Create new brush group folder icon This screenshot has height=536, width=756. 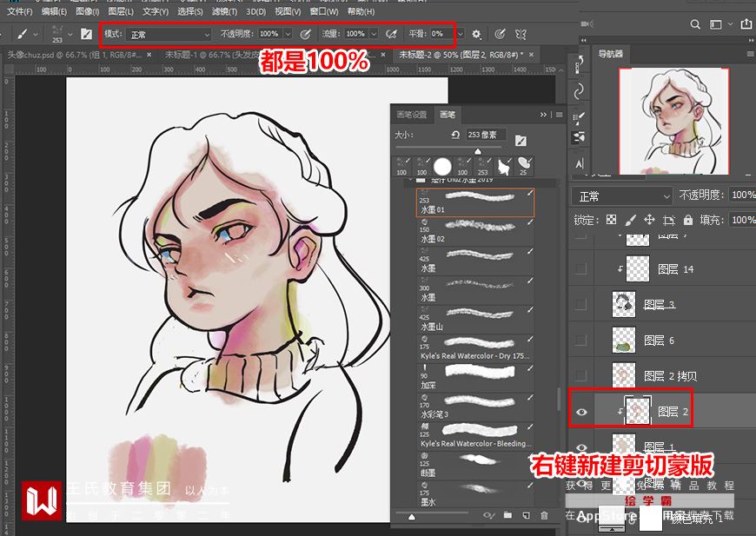click(x=507, y=515)
